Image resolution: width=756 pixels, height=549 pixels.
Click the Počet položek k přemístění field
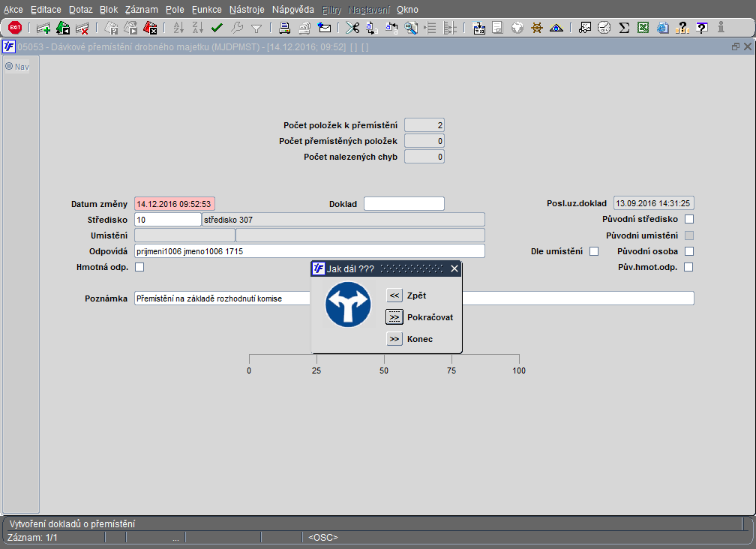click(424, 125)
